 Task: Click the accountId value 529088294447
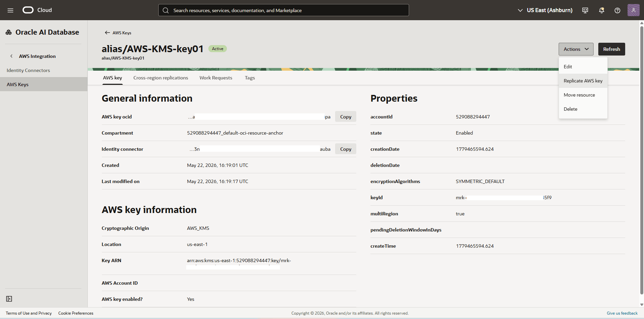[x=473, y=117]
